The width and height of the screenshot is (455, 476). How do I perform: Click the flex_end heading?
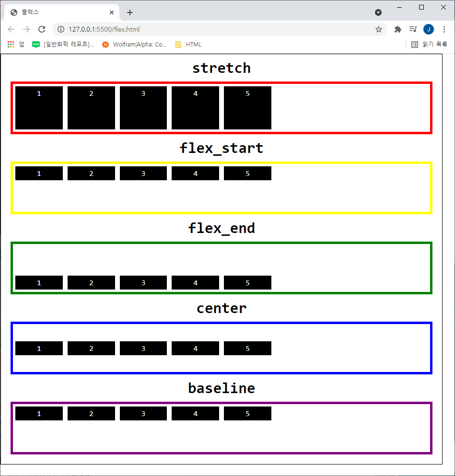pyautogui.click(x=222, y=228)
